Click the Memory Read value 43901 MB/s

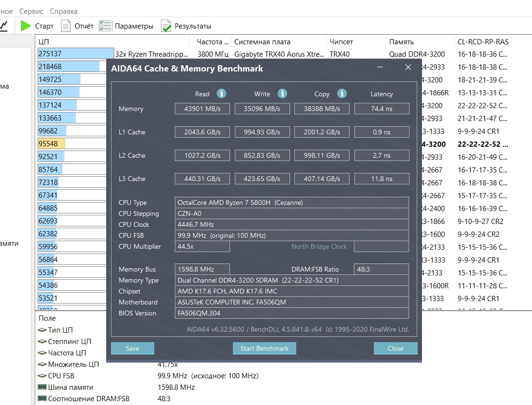click(202, 109)
